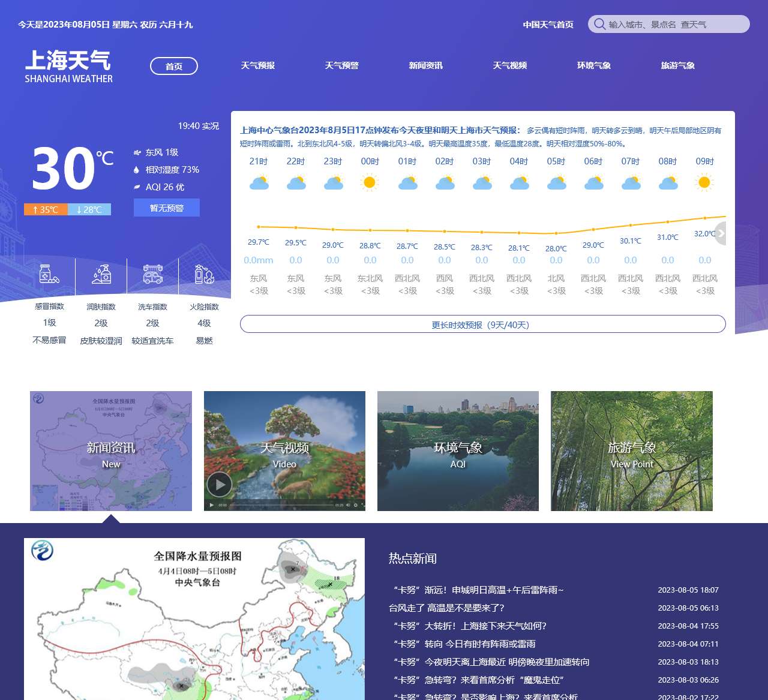
Task: Click the magnifier icon in the search bar
Action: pos(599,24)
